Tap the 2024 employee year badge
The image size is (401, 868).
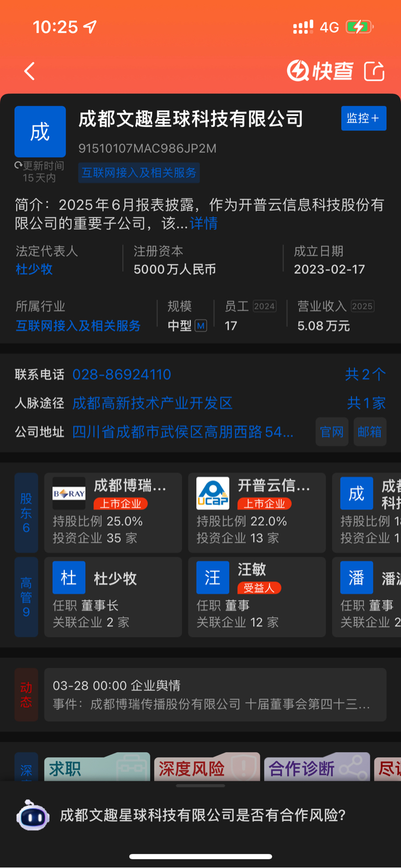264,306
